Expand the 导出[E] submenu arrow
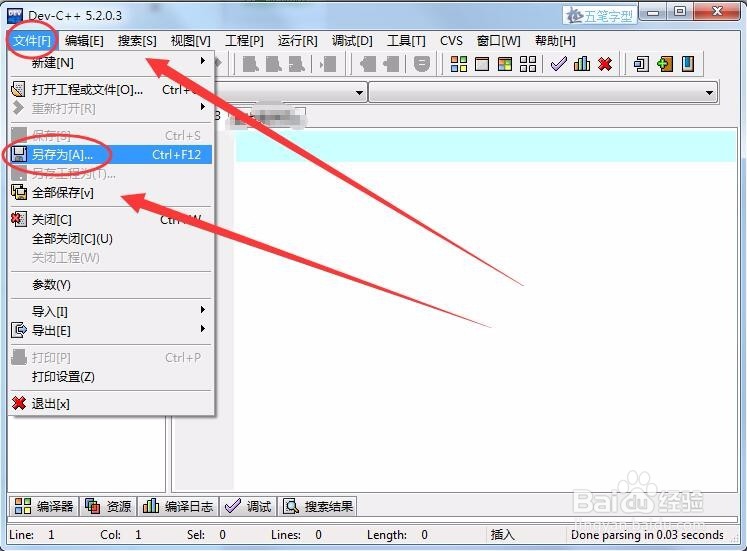 coord(203,329)
